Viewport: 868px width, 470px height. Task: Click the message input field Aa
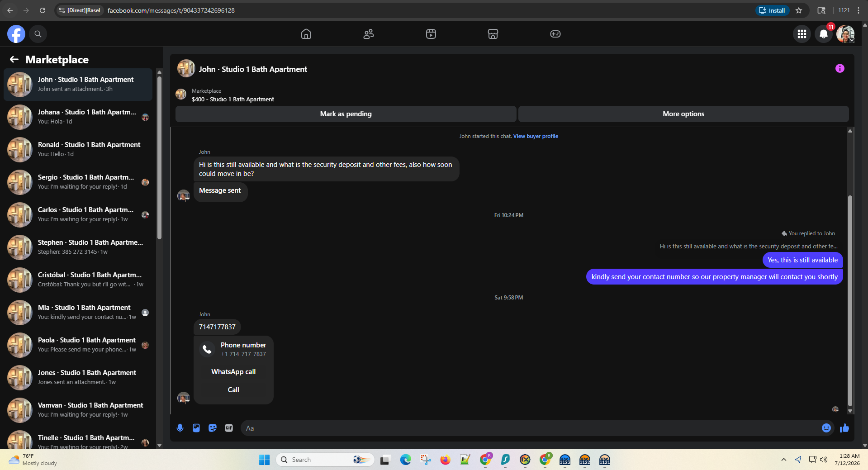529,428
